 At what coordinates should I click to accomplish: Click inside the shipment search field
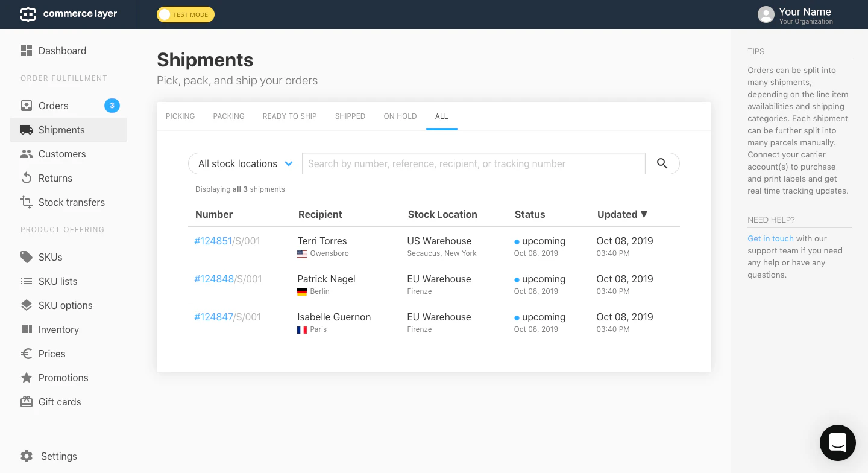click(x=473, y=163)
